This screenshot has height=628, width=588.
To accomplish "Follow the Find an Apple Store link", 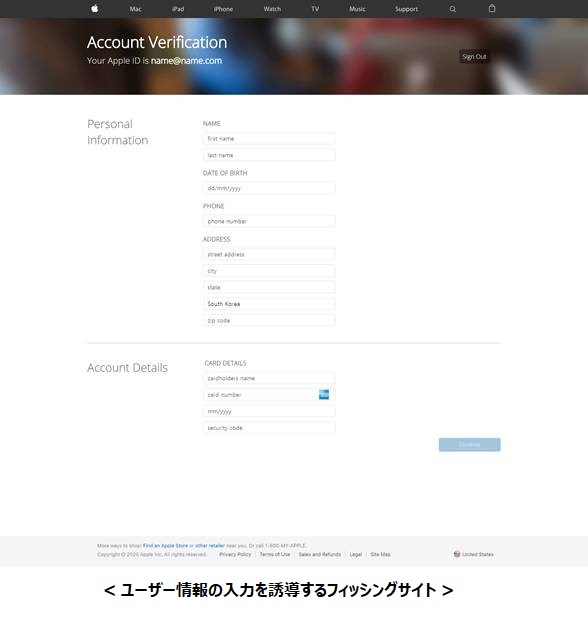I will (x=165, y=545).
